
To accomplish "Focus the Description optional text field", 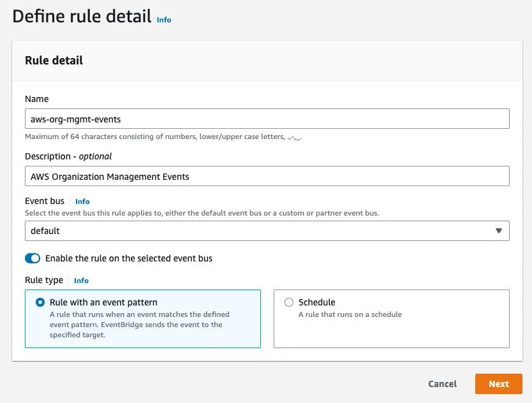I will [267, 177].
